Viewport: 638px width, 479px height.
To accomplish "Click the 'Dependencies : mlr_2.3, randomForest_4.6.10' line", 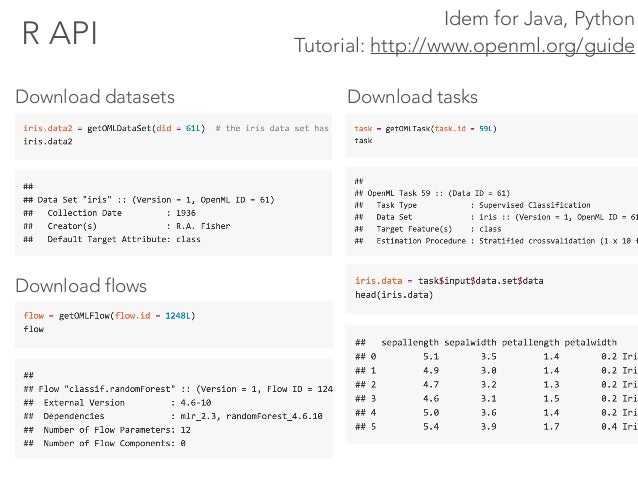I will 173,416.
